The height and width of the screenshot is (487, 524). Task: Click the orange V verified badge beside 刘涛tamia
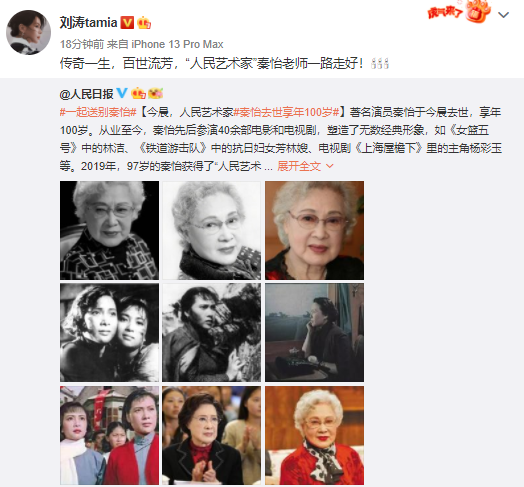click(x=127, y=23)
